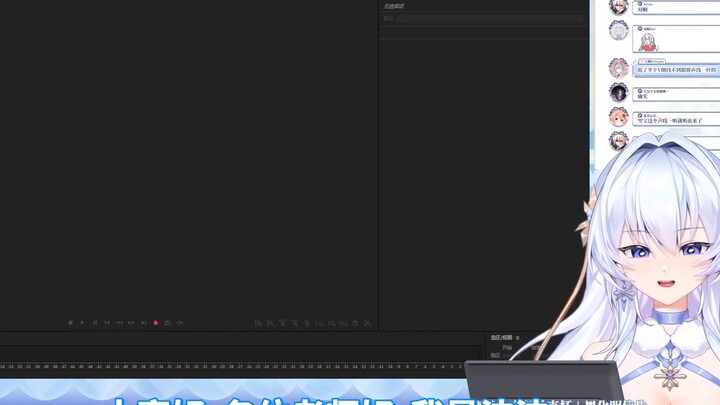Toggle the Skip Selection button beside Loop
Viewport: 720px width, 405px height.
(x=180, y=323)
